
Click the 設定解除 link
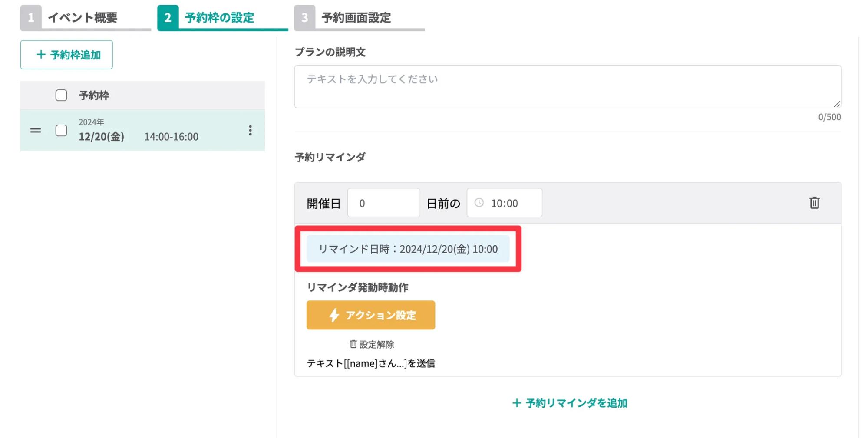(376, 344)
